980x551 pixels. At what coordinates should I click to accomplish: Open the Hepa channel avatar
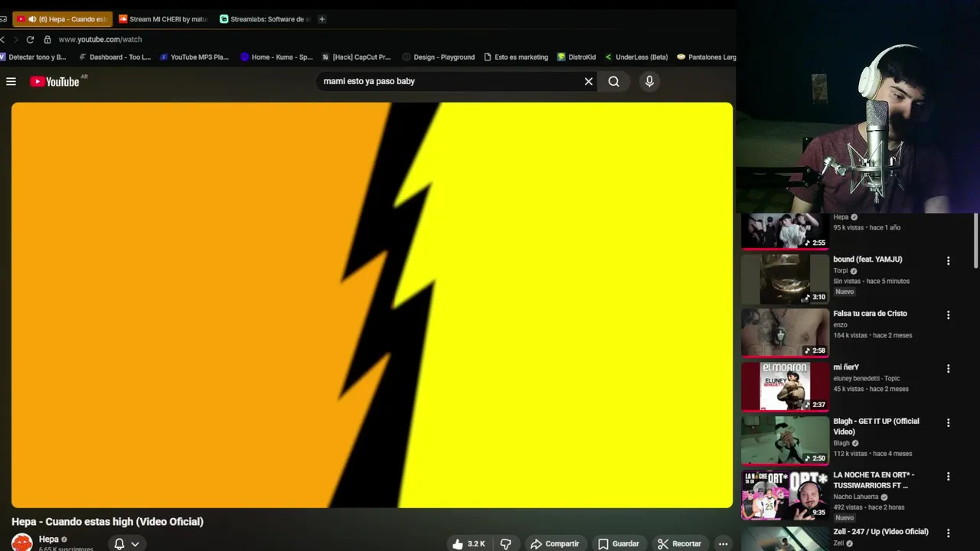click(x=22, y=543)
